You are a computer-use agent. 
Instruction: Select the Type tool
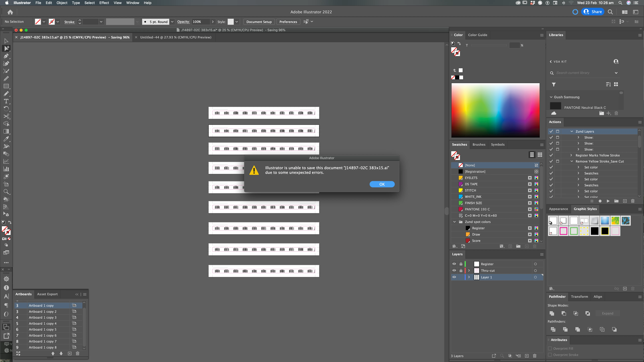click(x=6, y=101)
